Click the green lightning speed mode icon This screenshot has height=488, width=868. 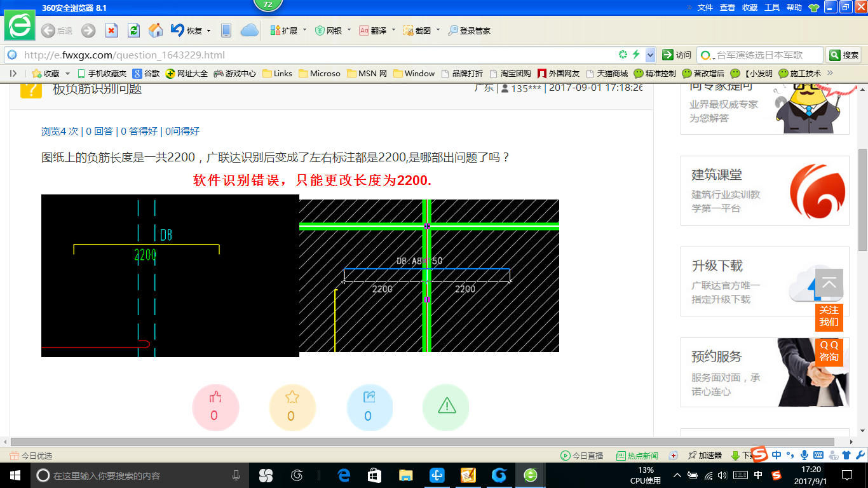(636, 55)
